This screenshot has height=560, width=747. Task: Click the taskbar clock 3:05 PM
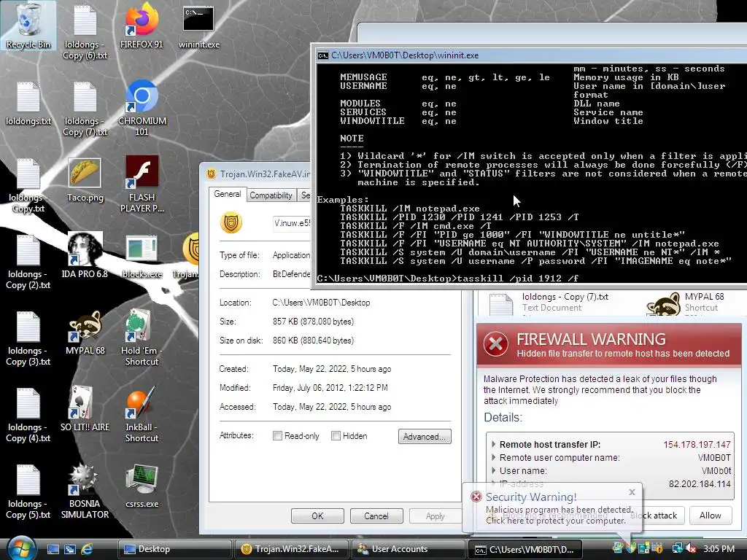pos(719,549)
